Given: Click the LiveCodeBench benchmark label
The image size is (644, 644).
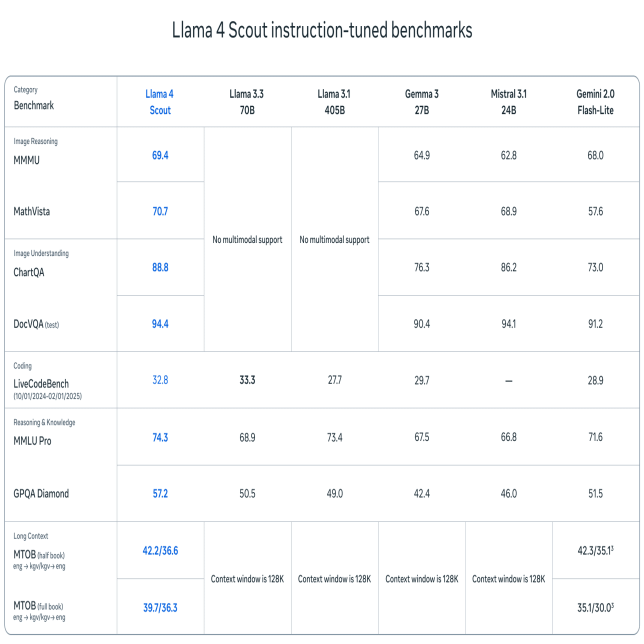Looking at the screenshot, I should pyautogui.click(x=41, y=384).
